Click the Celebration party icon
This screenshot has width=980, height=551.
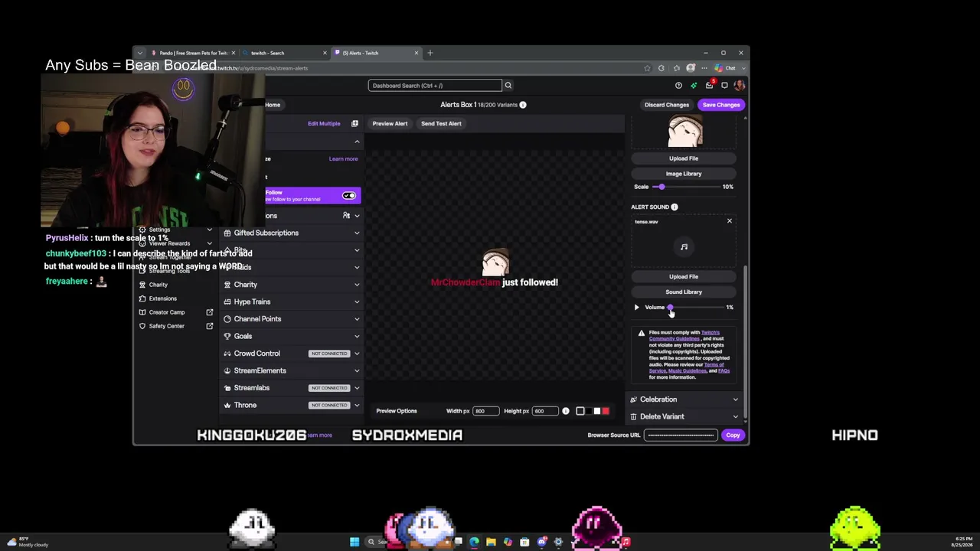click(633, 399)
